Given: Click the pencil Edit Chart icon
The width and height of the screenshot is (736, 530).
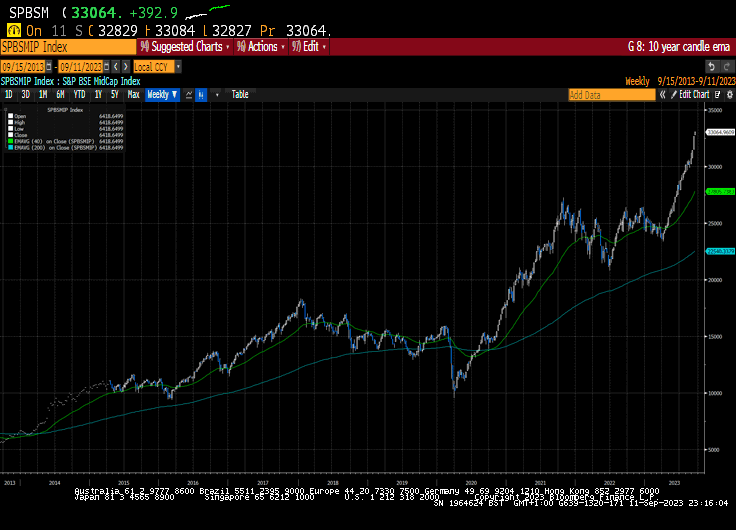Looking at the screenshot, I should tap(674, 95).
